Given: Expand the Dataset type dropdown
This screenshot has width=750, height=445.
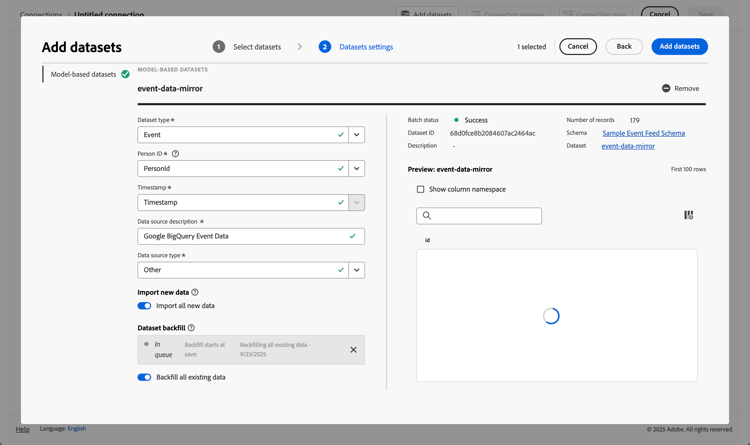Looking at the screenshot, I should click(356, 134).
